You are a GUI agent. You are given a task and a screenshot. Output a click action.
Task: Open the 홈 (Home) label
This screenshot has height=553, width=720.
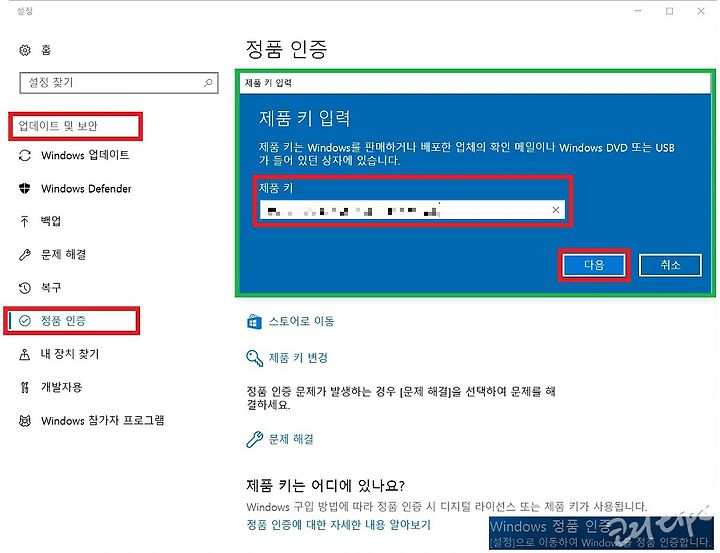pyautogui.click(x=46, y=50)
